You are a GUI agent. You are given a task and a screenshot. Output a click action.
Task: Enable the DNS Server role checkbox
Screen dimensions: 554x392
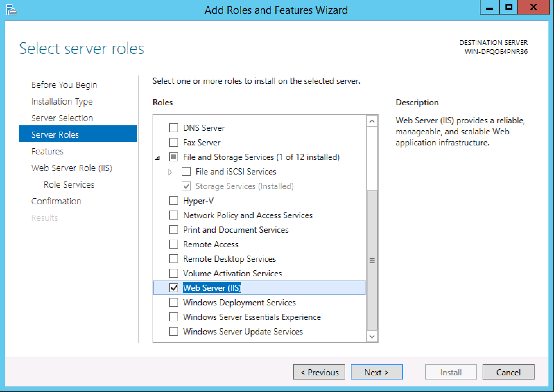pos(174,128)
